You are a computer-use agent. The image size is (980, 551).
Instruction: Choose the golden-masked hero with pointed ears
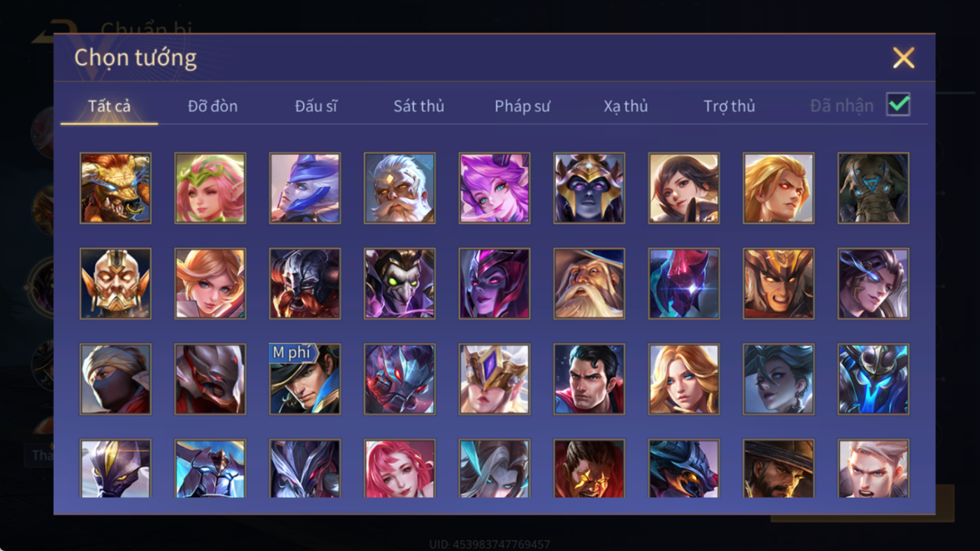click(115, 284)
